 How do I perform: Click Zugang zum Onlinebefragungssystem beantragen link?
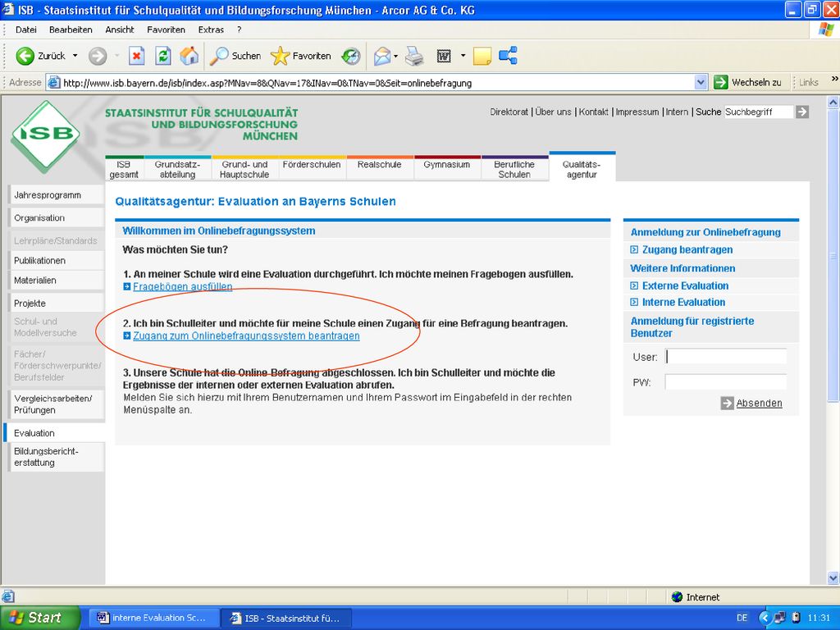click(x=246, y=336)
